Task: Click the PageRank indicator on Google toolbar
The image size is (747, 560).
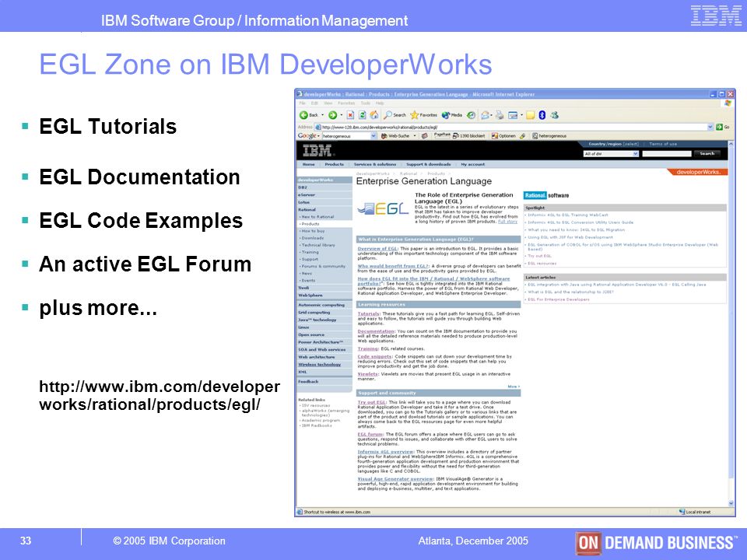Action: click(x=442, y=135)
